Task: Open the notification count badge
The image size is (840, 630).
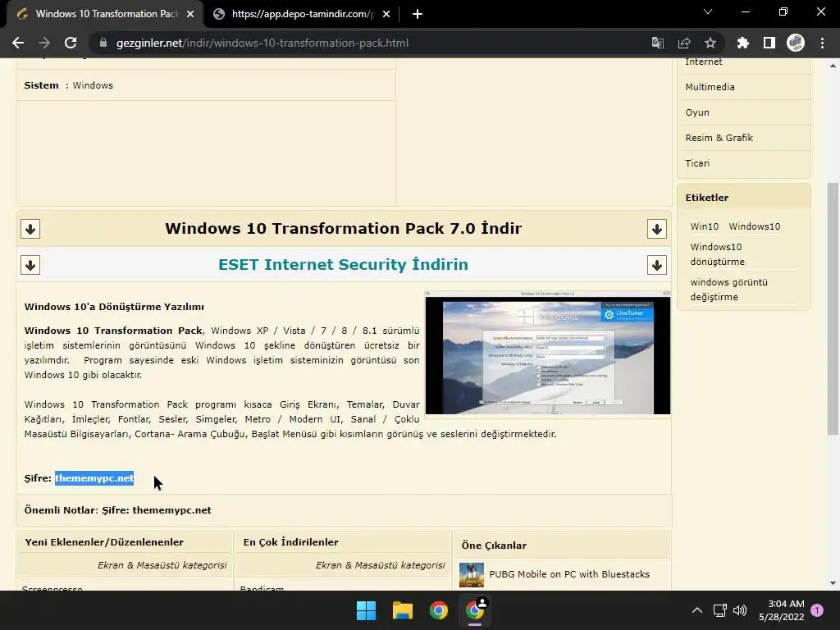Action: pos(817,609)
